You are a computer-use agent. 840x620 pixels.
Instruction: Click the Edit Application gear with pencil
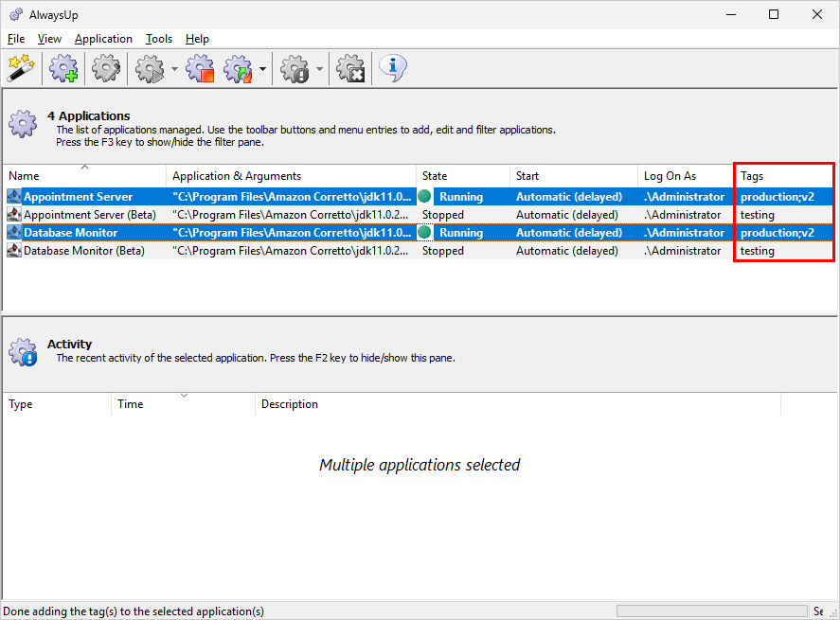pyautogui.click(x=105, y=68)
